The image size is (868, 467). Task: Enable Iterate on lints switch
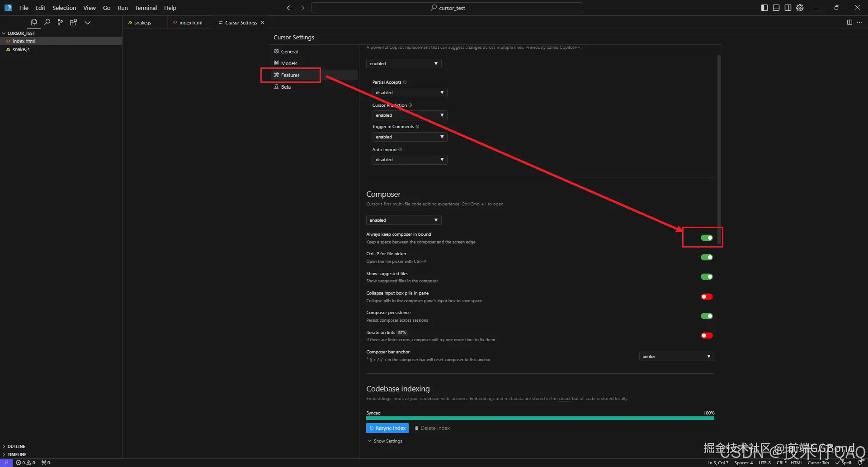click(707, 336)
